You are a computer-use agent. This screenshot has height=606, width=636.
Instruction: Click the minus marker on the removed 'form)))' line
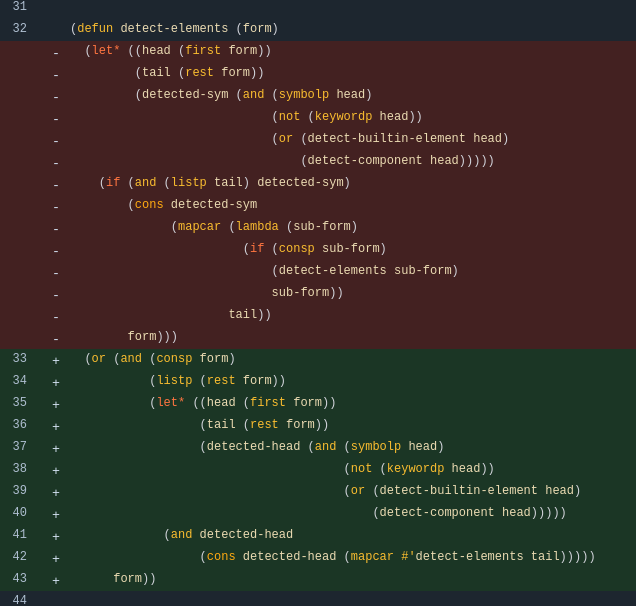coord(56,338)
